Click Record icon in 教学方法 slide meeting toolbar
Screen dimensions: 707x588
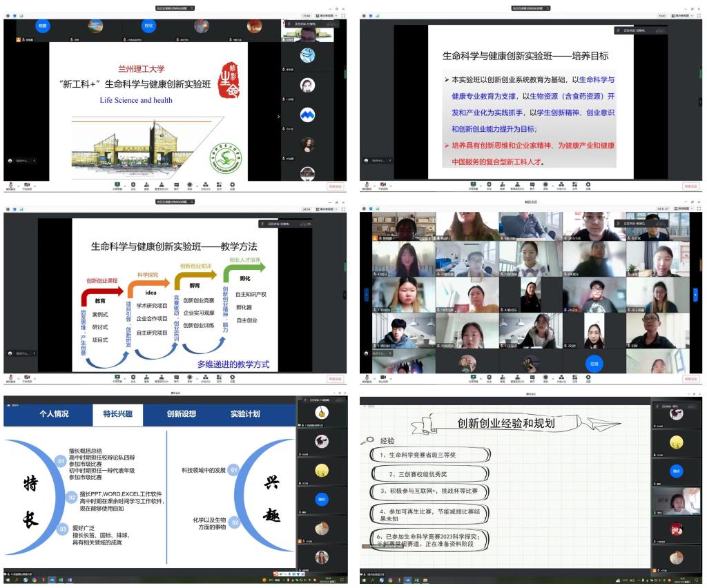[190, 378]
